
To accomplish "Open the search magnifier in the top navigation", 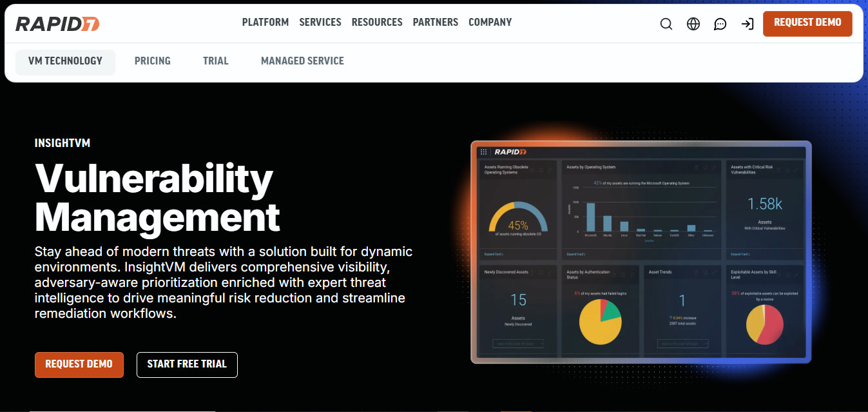I will coord(666,23).
